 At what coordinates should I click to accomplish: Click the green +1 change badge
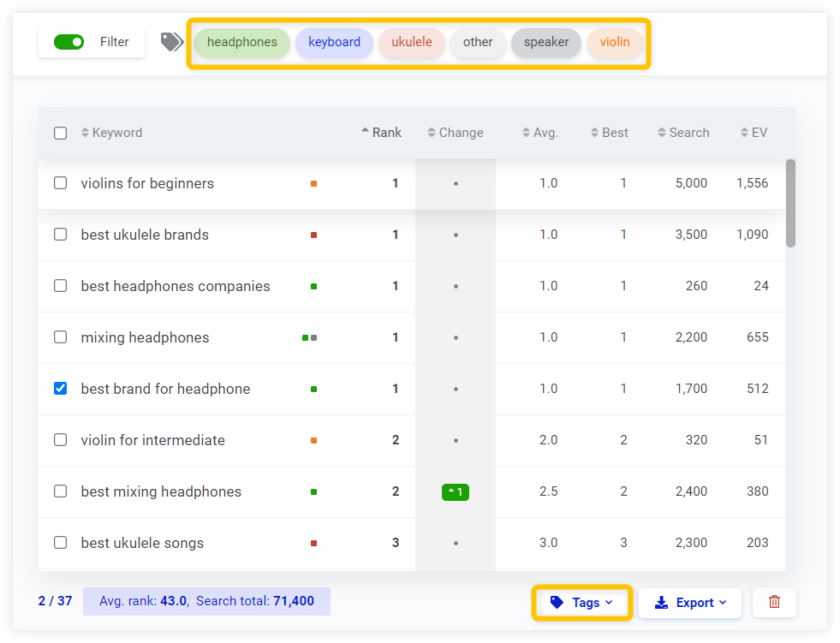455,491
